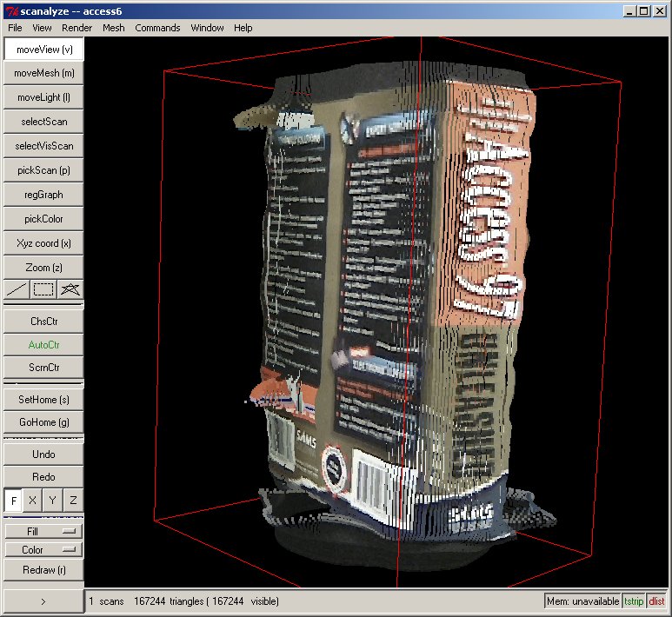
Task: Activate the pickColor tool
Action: coord(43,218)
